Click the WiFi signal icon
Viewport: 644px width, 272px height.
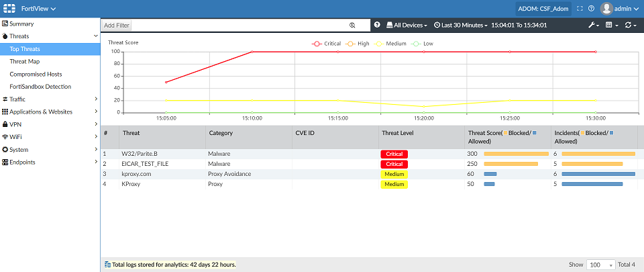(x=5, y=137)
